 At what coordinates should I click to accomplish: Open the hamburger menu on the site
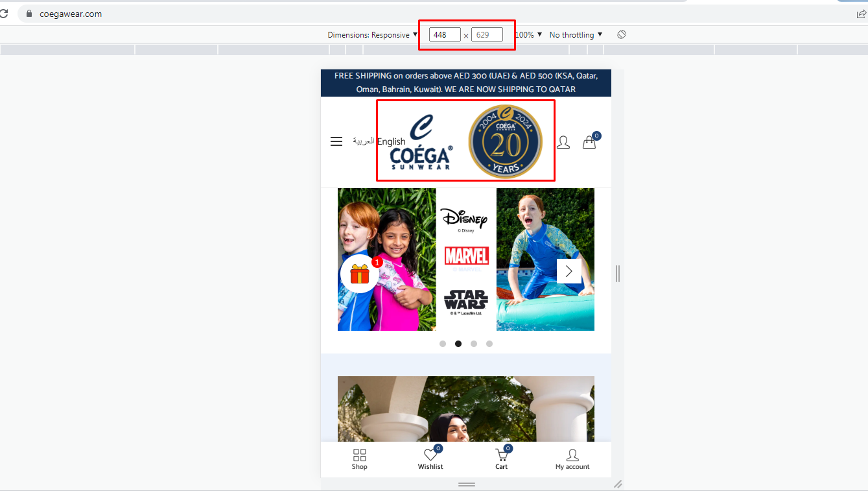point(336,141)
